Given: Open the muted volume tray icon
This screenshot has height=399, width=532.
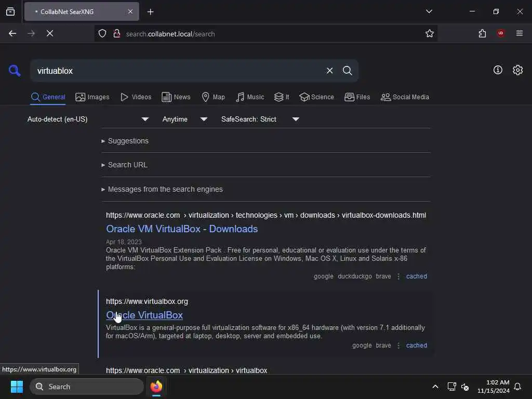Looking at the screenshot, I should click(465, 387).
